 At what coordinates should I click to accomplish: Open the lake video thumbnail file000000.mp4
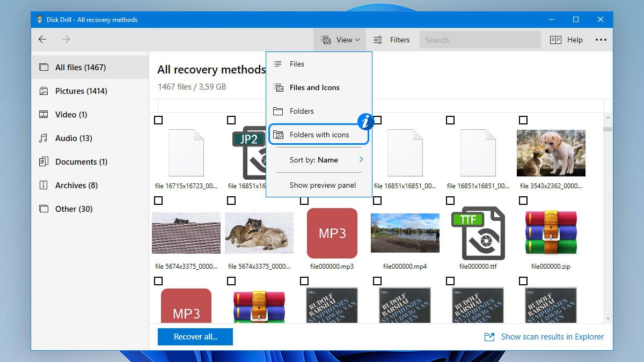point(405,233)
